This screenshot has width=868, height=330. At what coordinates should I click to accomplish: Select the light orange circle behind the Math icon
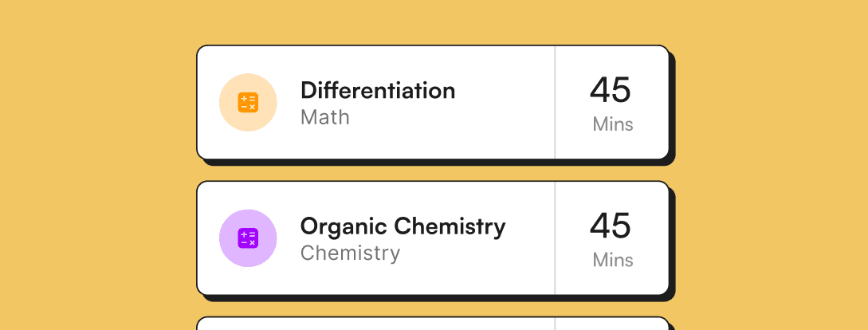248,103
